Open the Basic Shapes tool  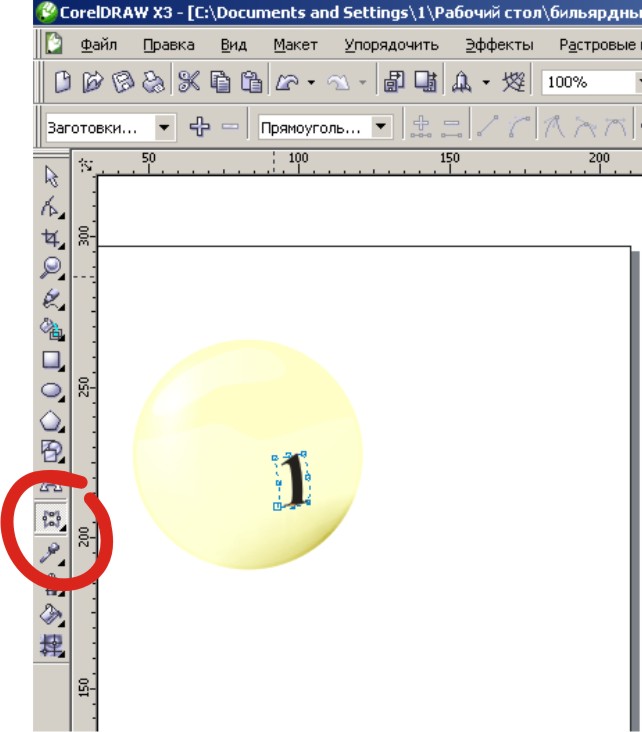point(51,452)
